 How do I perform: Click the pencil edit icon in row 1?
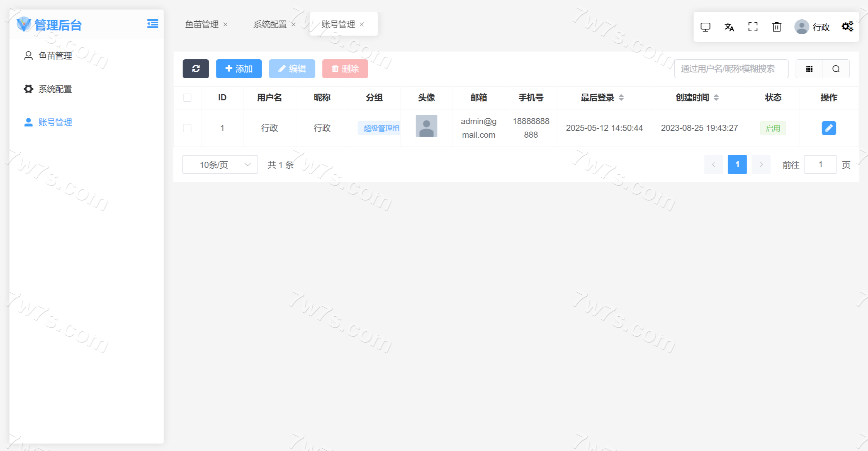coord(828,128)
